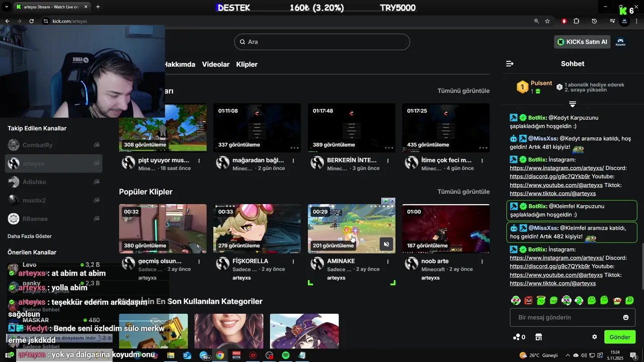Image resolution: width=644 pixels, height=362 pixels.
Task: Open volume control in system tray
Action: (x=583, y=355)
